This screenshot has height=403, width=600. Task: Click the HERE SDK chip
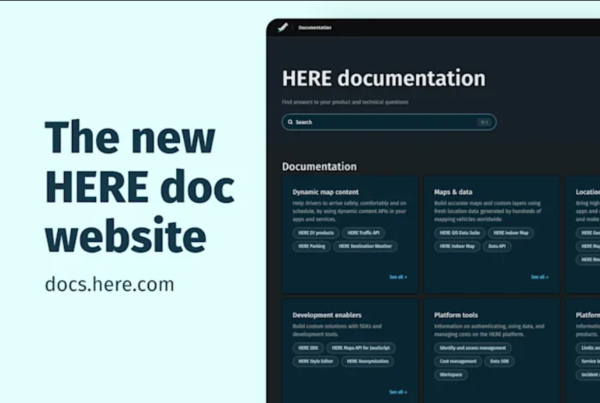306,348
